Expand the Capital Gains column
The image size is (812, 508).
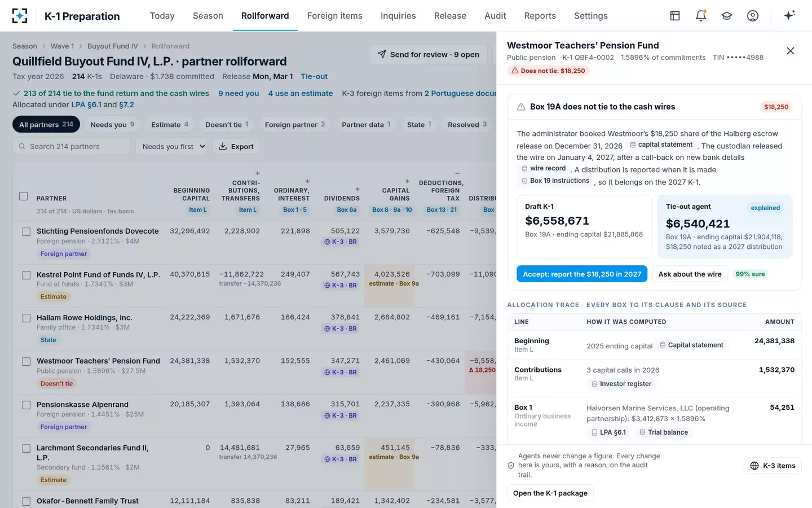[x=407, y=181]
